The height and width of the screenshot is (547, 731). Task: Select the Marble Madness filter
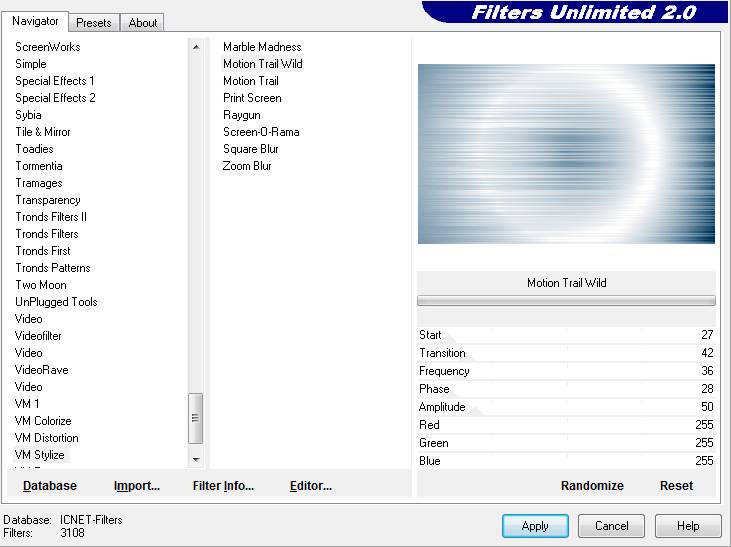click(262, 47)
